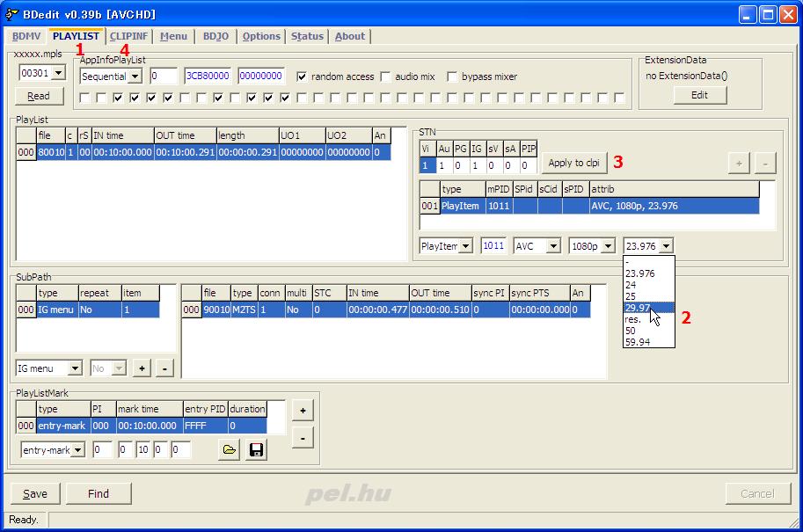Open the mpls file number 00301 dropdown
Screen dimensions: 803x532
tap(59, 73)
